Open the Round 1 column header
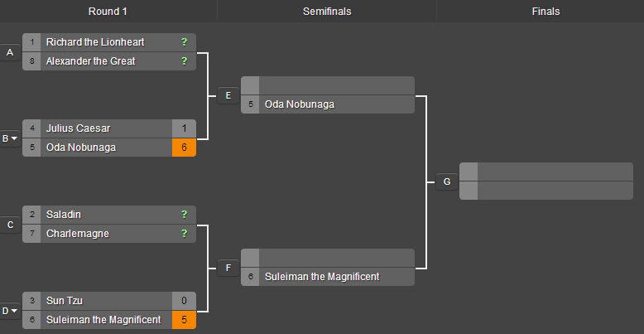644x334 pixels. tap(108, 12)
